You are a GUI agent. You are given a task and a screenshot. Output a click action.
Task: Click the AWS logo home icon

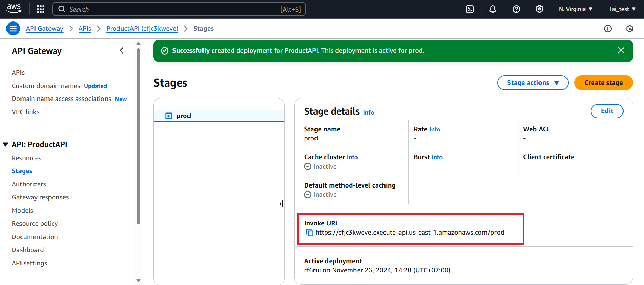14,9
